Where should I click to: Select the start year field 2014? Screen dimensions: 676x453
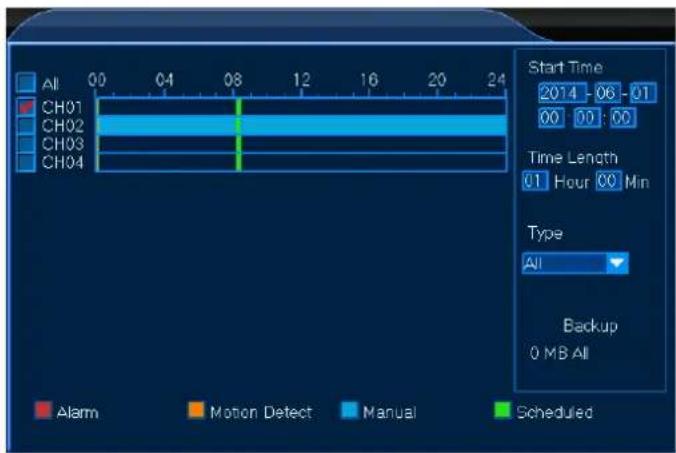pos(562,93)
